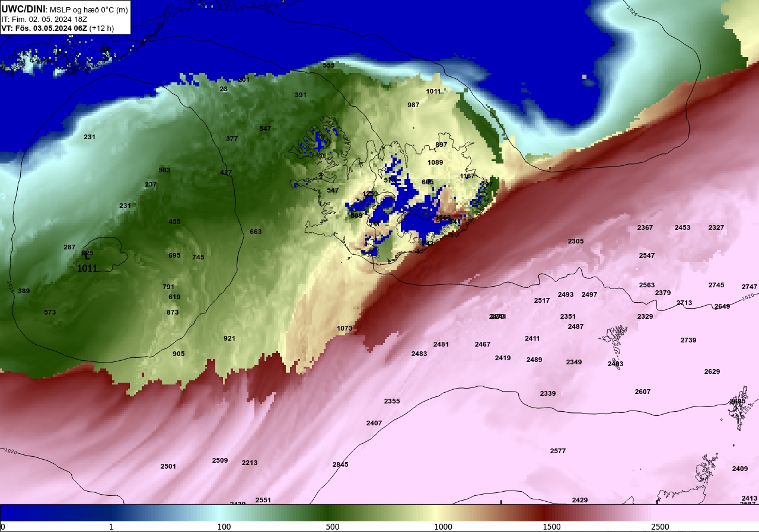Click the 2577 height value
759x532 pixels.
(558, 451)
